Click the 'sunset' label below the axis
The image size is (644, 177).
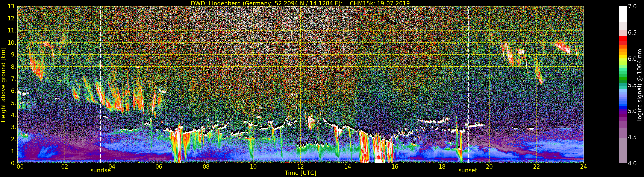468,171
